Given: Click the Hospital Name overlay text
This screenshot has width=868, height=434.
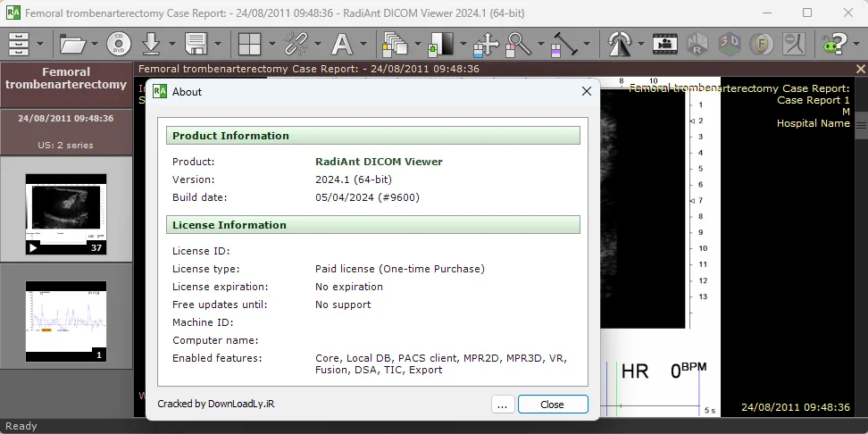Looking at the screenshot, I should click(x=814, y=123).
